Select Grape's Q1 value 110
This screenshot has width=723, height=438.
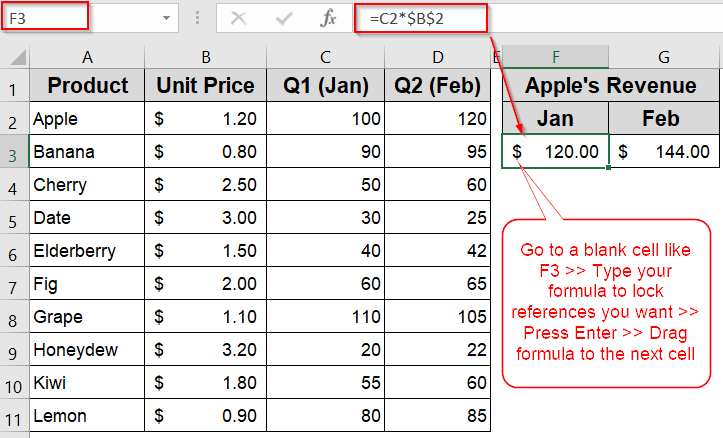tap(326, 316)
